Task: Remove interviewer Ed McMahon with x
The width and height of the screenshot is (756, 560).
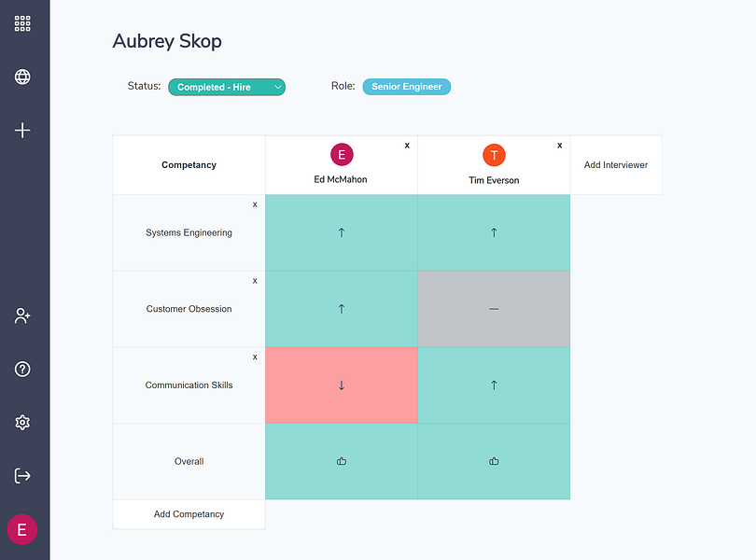Action: (407, 146)
